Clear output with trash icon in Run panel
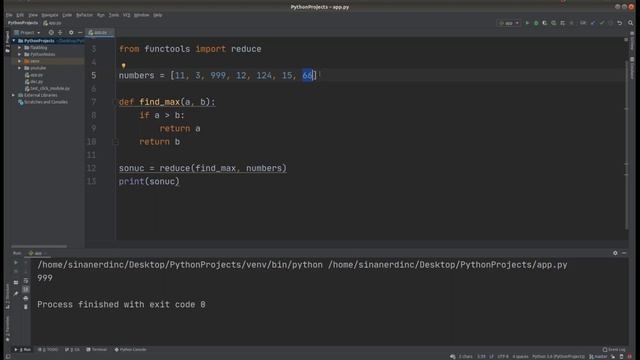The width and height of the screenshot is (640, 360). click(26, 307)
